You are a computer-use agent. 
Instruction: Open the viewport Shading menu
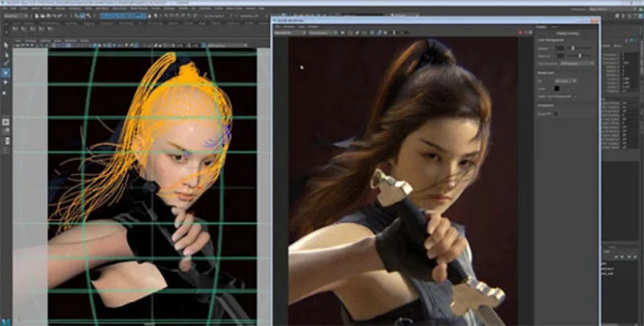(x=31, y=40)
